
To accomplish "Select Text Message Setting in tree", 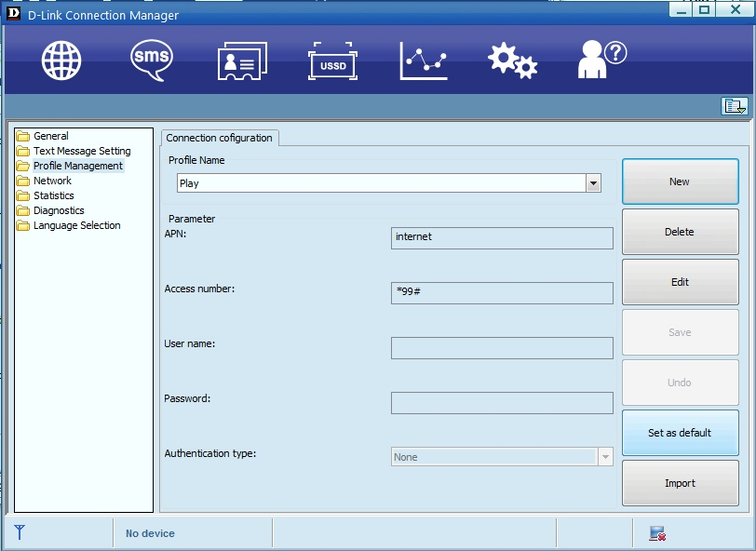I will 82,151.
